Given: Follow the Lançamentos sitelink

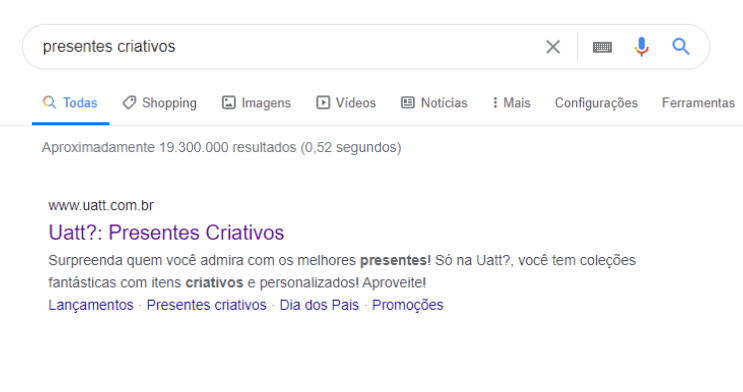Looking at the screenshot, I should pos(91,305).
